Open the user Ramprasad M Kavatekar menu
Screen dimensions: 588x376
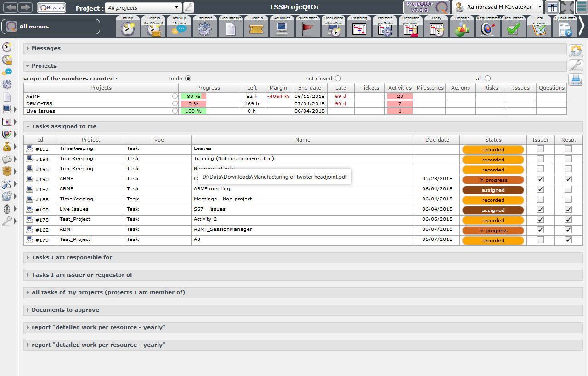tap(498, 7)
